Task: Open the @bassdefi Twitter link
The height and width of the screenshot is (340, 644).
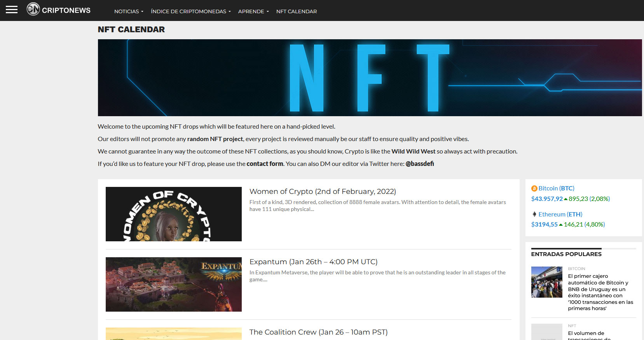Action: 420,164
